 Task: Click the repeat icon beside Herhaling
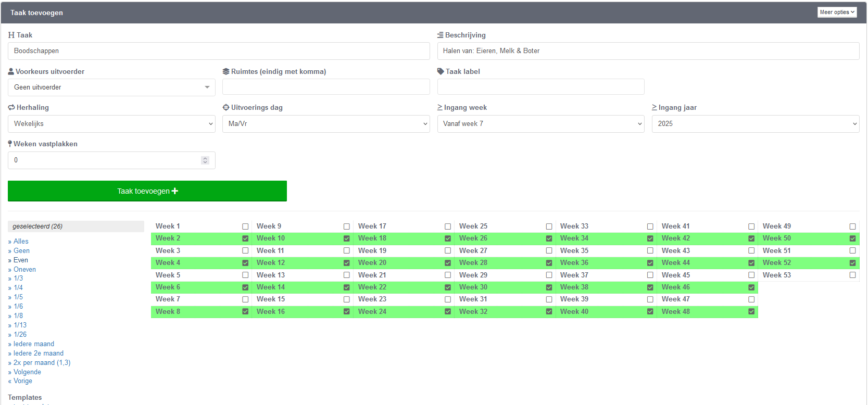click(x=11, y=107)
